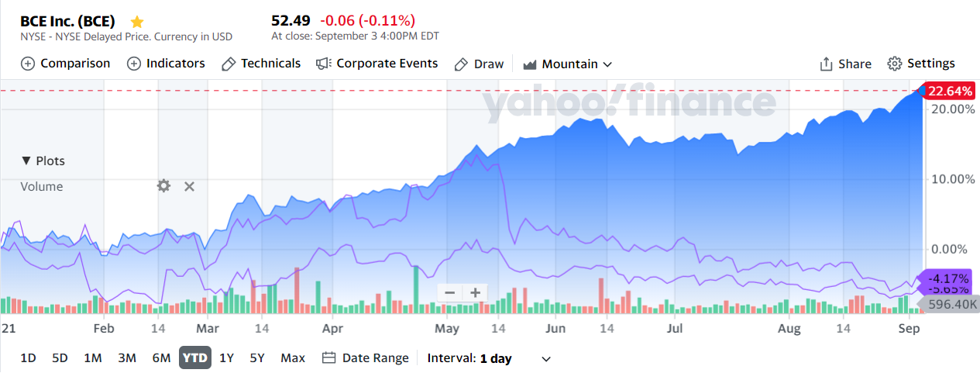Zoom in the chart with plus
Viewport: 980px width, 373px height.
pos(475,292)
